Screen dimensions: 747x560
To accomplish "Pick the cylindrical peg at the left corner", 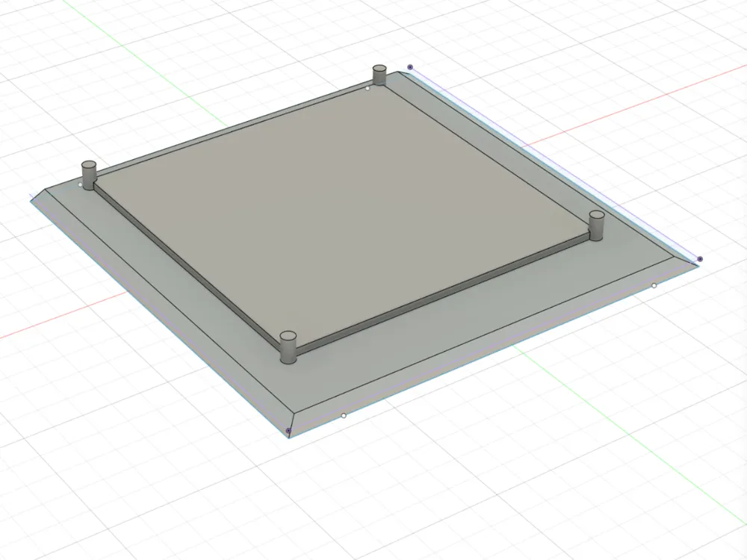I will coord(89,175).
